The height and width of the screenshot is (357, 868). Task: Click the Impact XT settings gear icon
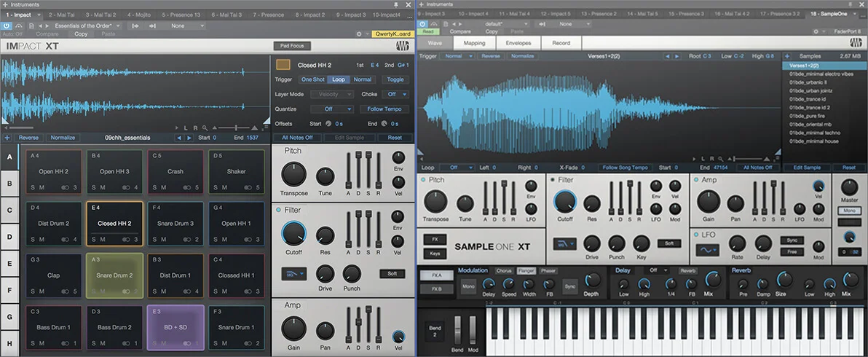(359, 34)
